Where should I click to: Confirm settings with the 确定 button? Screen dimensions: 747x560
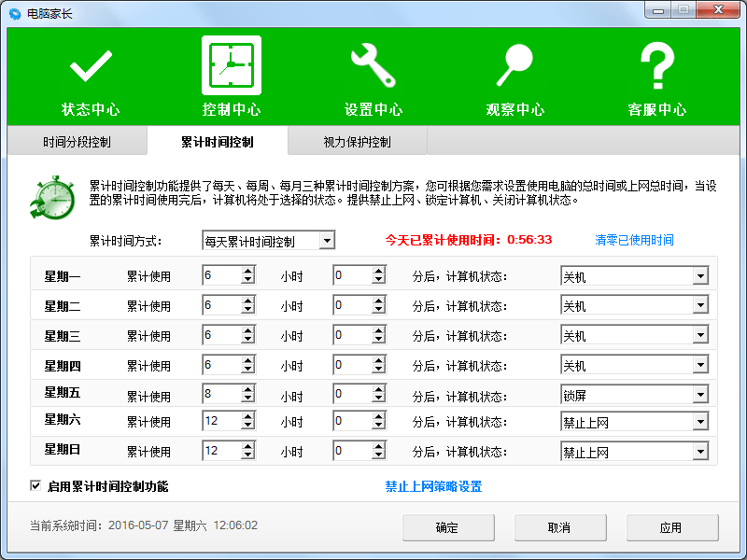447,527
